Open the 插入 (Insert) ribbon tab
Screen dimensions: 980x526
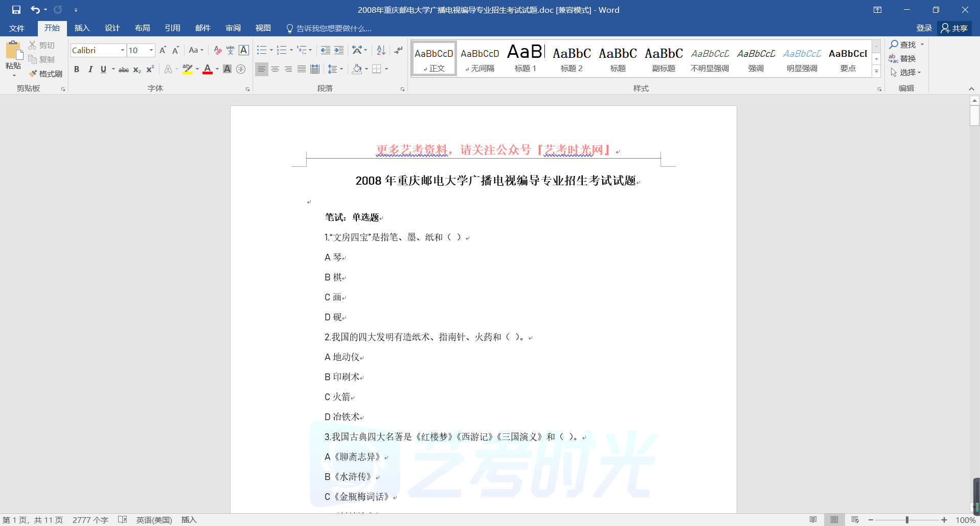click(x=82, y=28)
